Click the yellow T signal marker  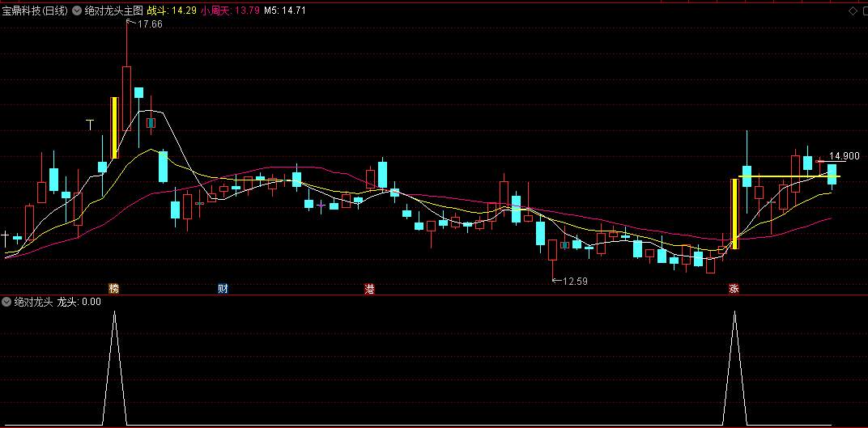90,125
